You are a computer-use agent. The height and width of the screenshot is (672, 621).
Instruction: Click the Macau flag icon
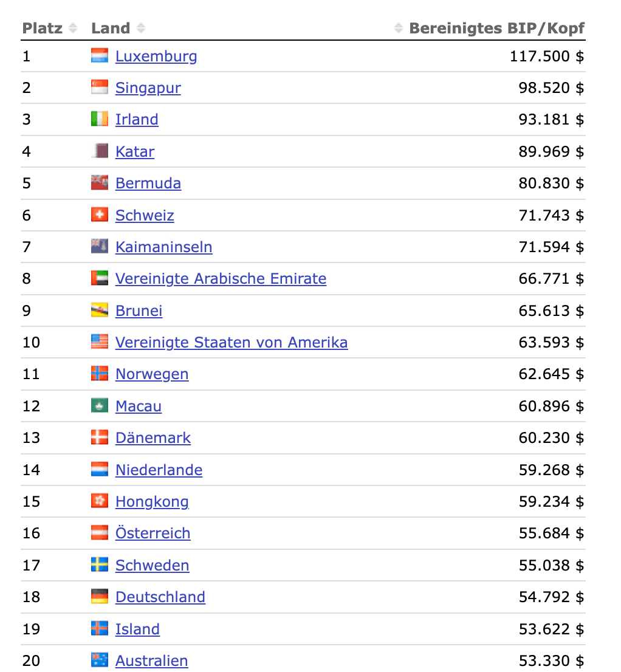[100, 406]
